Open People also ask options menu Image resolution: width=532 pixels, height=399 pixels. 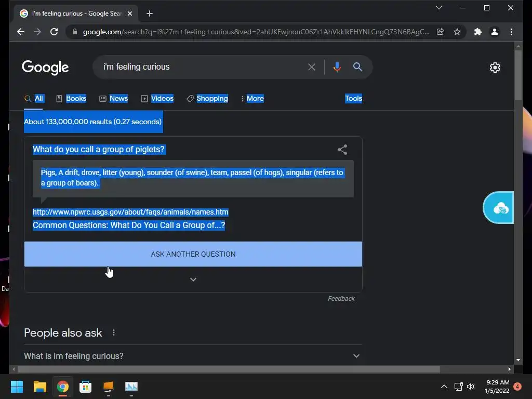click(x=114, y=333)
